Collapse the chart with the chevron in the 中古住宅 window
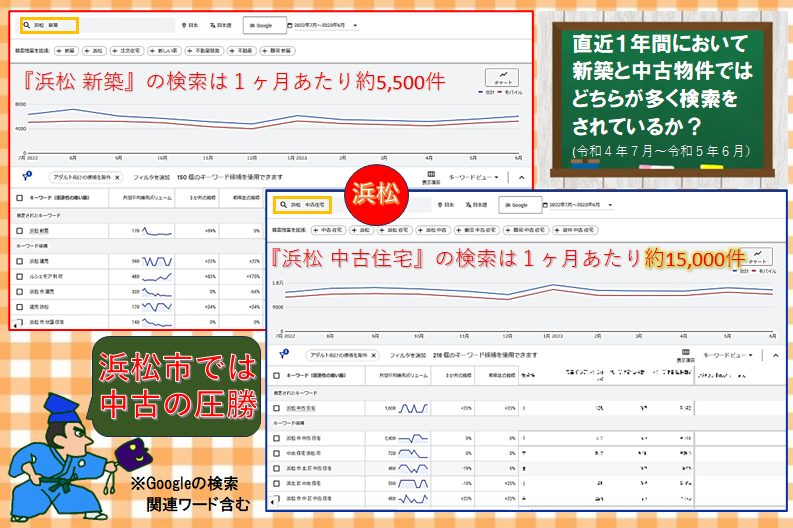 [775, 356]
